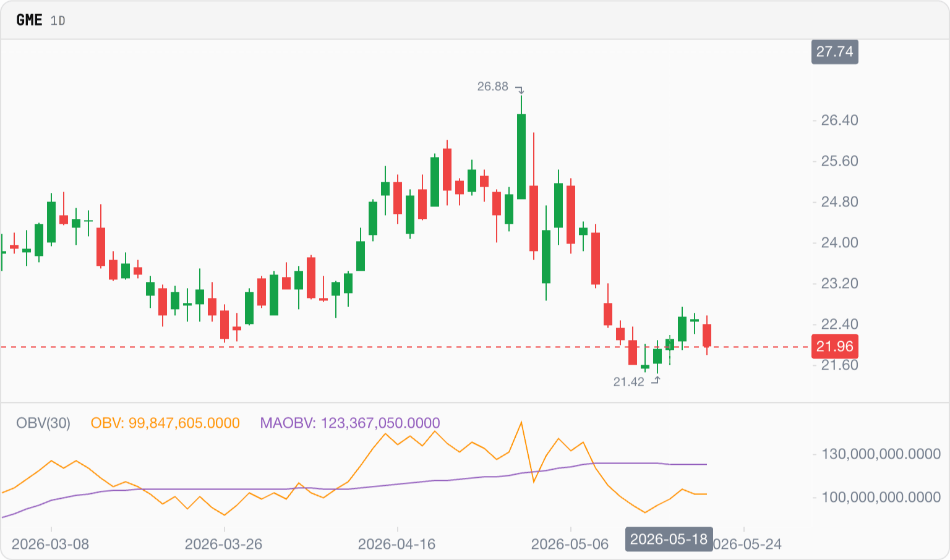The width and height of the screenshot is (950, 560).
Task: Click the 24.80 price axis label
Action: click(x=839, y=202)
